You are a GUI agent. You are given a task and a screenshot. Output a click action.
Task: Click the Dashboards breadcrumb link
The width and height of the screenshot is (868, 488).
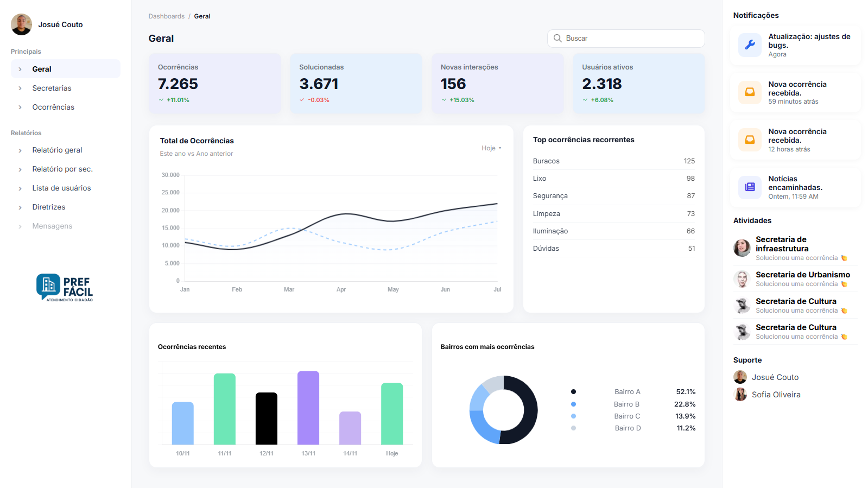point(166,16)
